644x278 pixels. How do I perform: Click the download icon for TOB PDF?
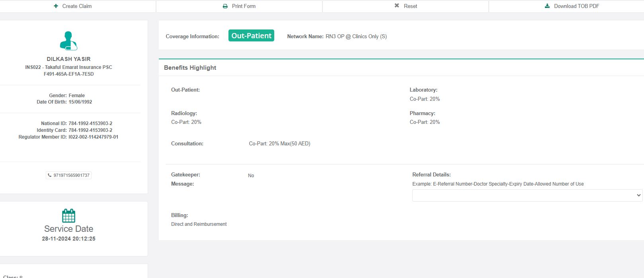pos(547,6)
